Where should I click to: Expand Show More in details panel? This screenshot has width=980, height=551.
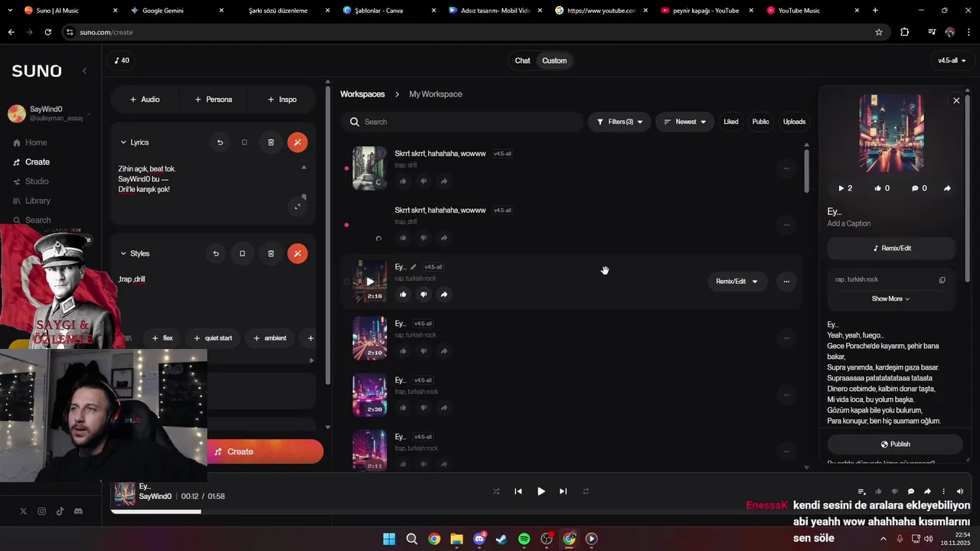tap(891, 298)
